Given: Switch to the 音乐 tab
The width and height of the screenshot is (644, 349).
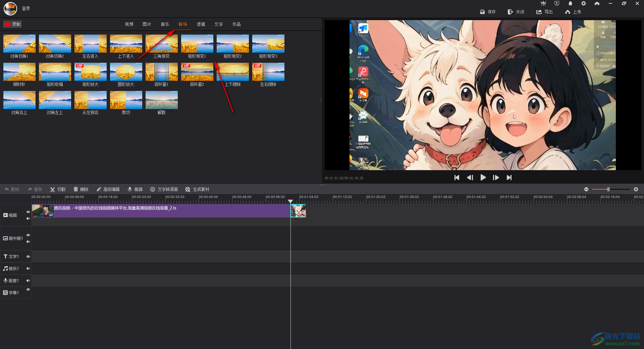Looking at the screenshot, I should pos(165,24).
